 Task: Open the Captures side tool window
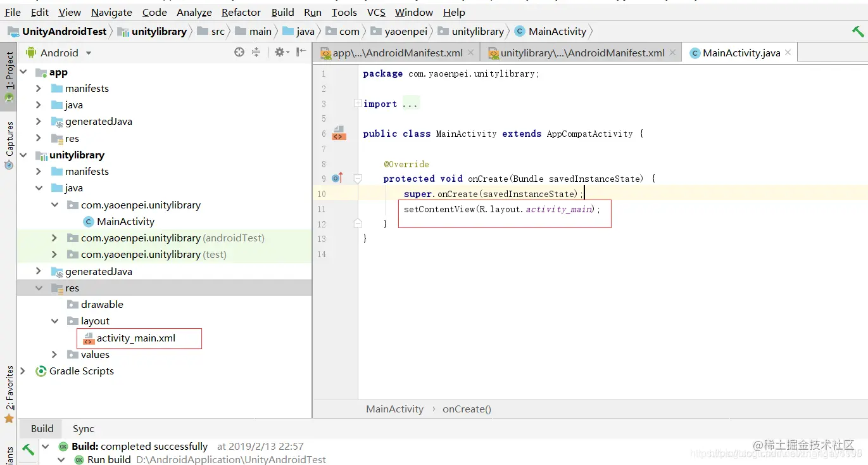pos(9,145)
